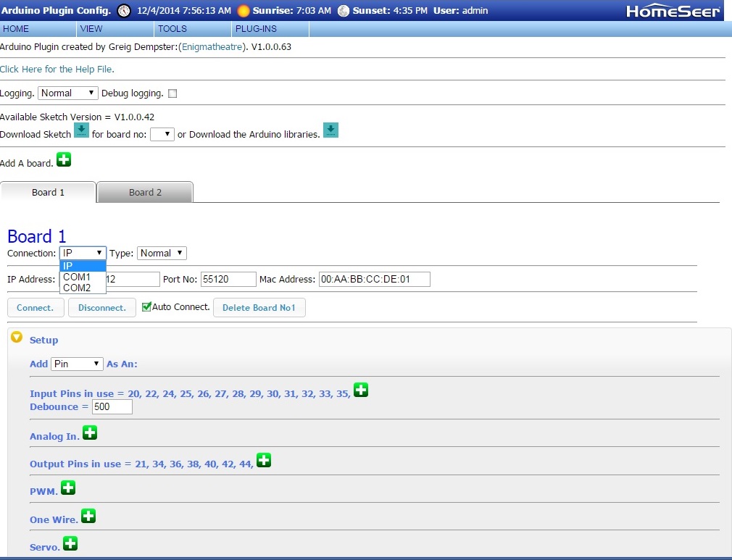This screenshot has height=560, width=732.
Task: Click the sunset moon icon
Action: tap(344, 11)
